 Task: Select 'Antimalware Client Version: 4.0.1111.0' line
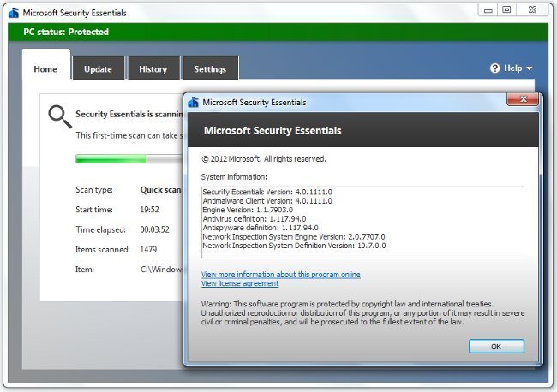(267, 201)
